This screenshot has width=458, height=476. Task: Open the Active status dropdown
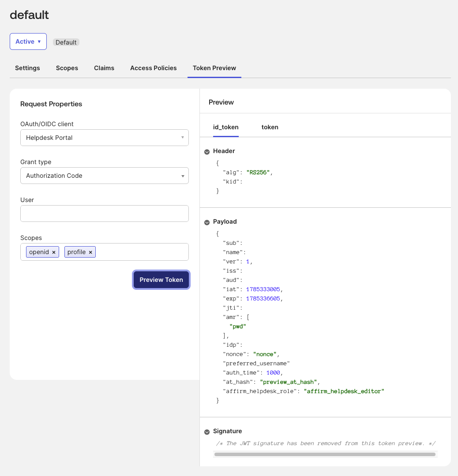pos(28,41)
